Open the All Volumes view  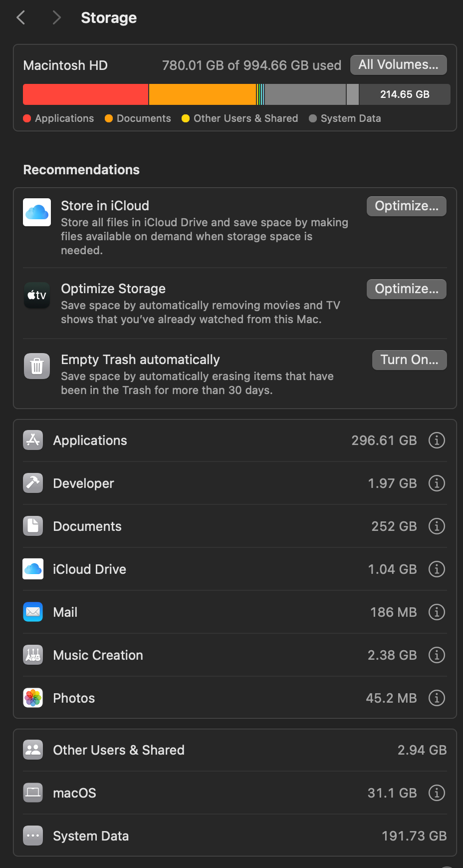click(398, 65)
